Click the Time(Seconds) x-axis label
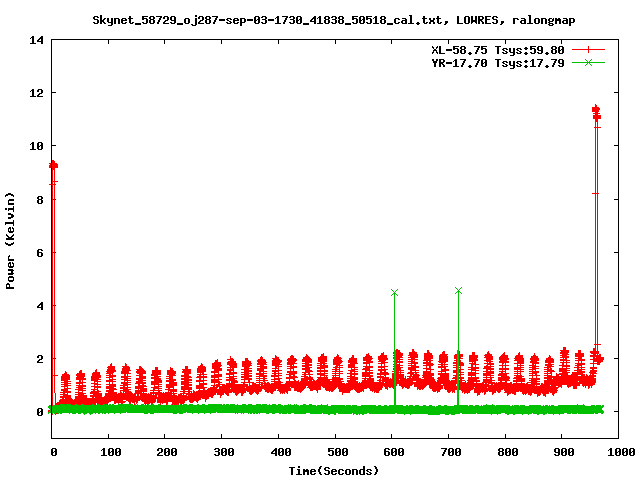Image resolution: width=640 pixels, height=480 pixels. click(x=333, y=471)
